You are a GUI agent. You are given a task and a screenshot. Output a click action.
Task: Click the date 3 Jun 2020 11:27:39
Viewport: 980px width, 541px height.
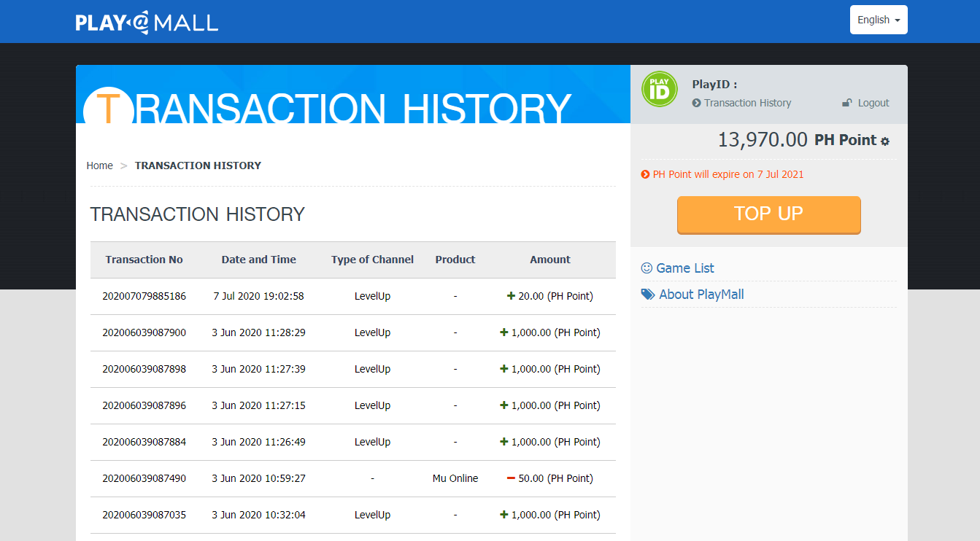259,369
